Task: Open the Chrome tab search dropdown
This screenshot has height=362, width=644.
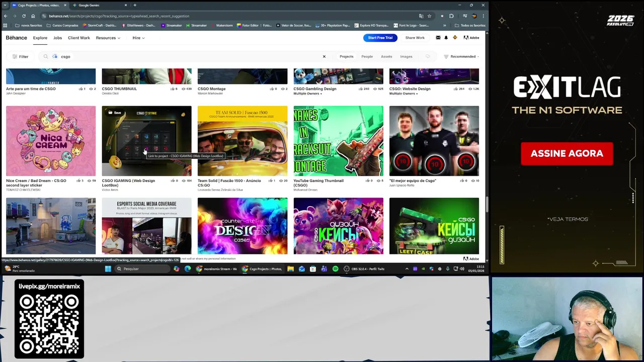Action: 6,5
